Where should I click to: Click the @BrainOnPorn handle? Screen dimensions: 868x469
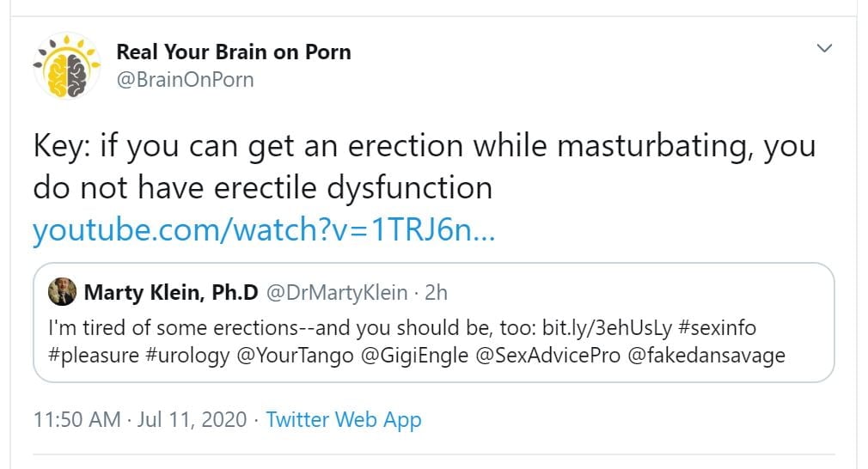pyautogui.click(x=185, y=80)
